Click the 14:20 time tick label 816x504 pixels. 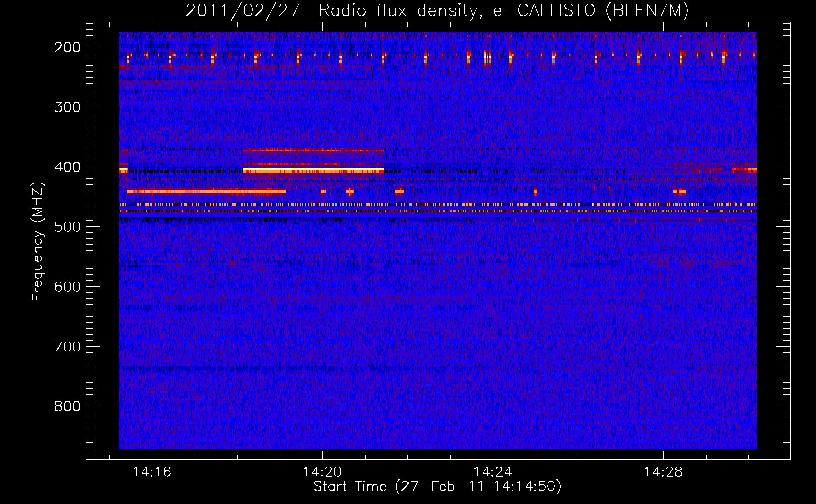point(322,472)
